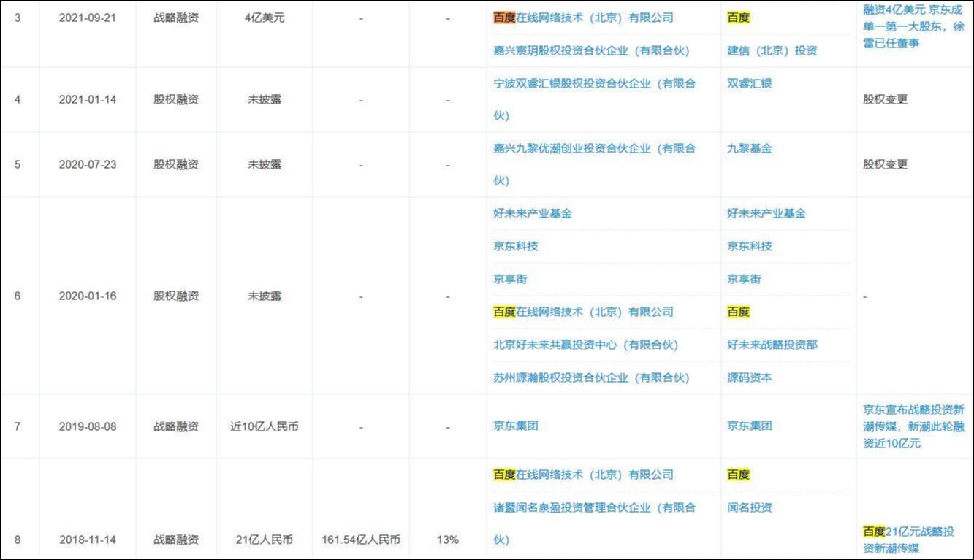Select date cell 2021-01-14

click(87, 99)
